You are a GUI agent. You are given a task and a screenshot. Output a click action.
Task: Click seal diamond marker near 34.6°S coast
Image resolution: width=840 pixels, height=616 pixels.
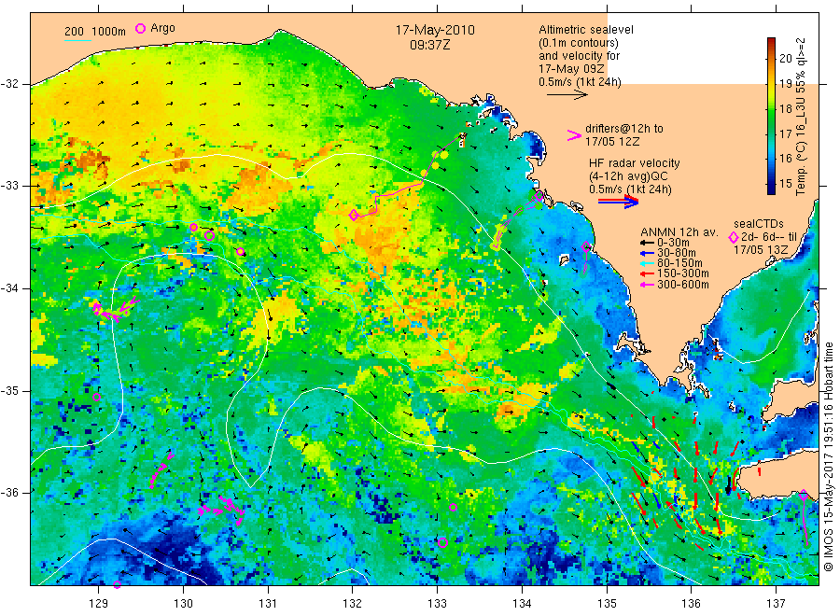(x=587, y=247)
